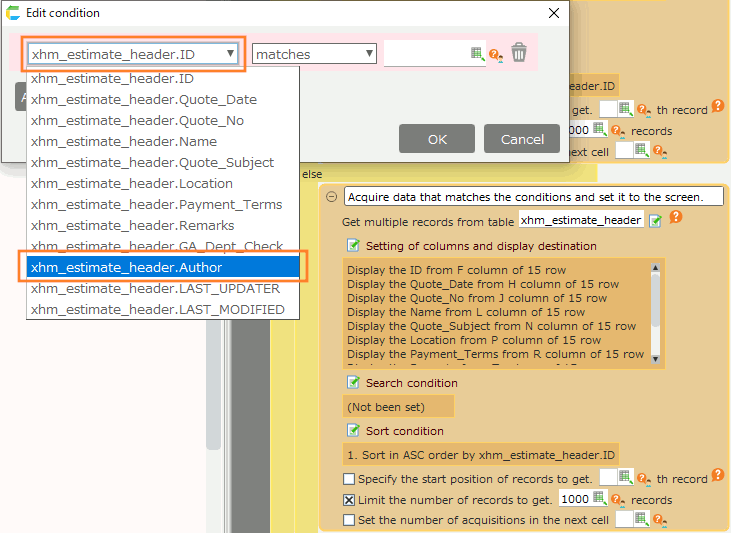Click cell picker icon beside 1000 records limit
731x533 pixels.
(x=599, y=499)
